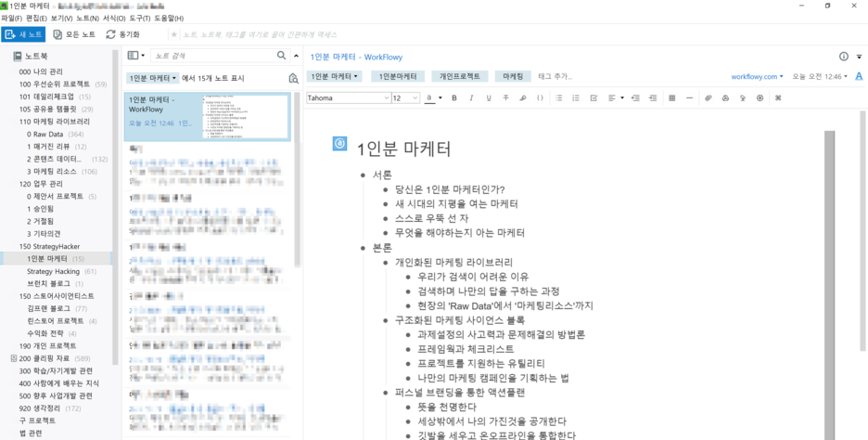Insert a bulleted list
The height and width of the screenshot is (440, 868).
559,98
